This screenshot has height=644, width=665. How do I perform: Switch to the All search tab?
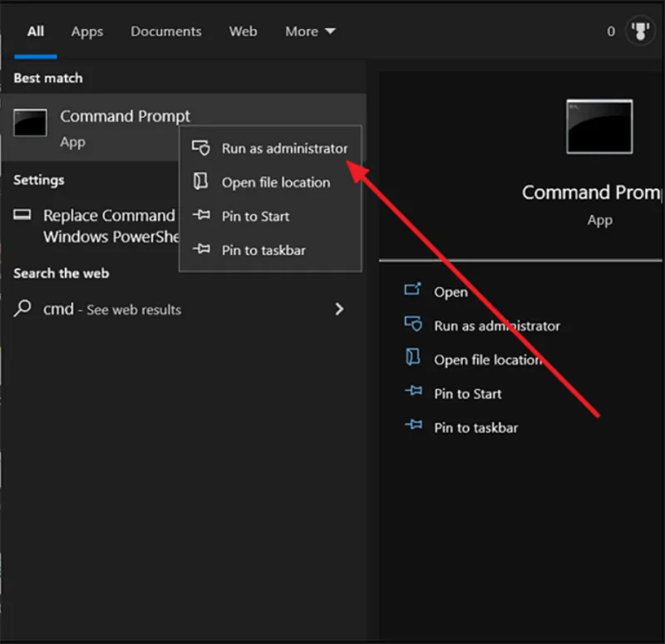36,32
